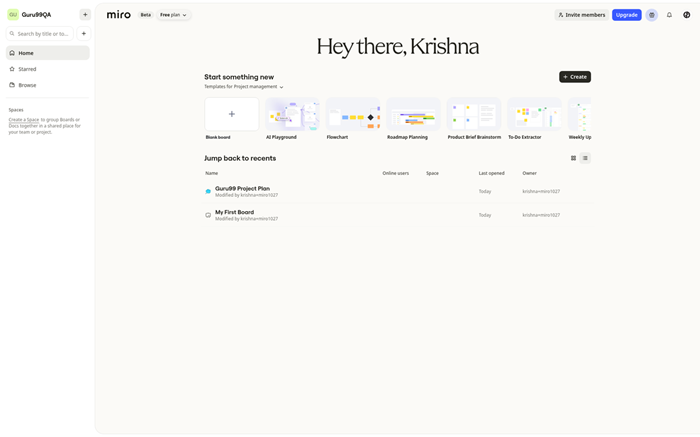Follow the Create a Space link
700x437 pixels.
click(24, 120)
